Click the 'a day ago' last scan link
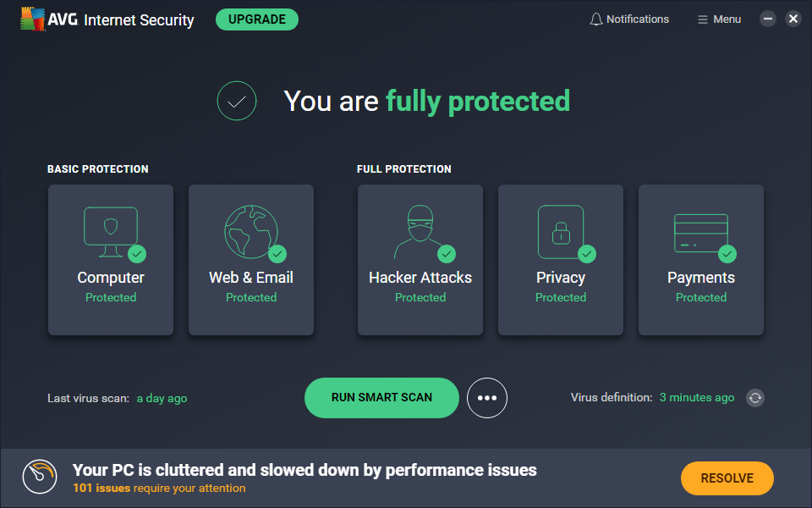Screen dimensions: 812x508 click(x=162, y=398)
